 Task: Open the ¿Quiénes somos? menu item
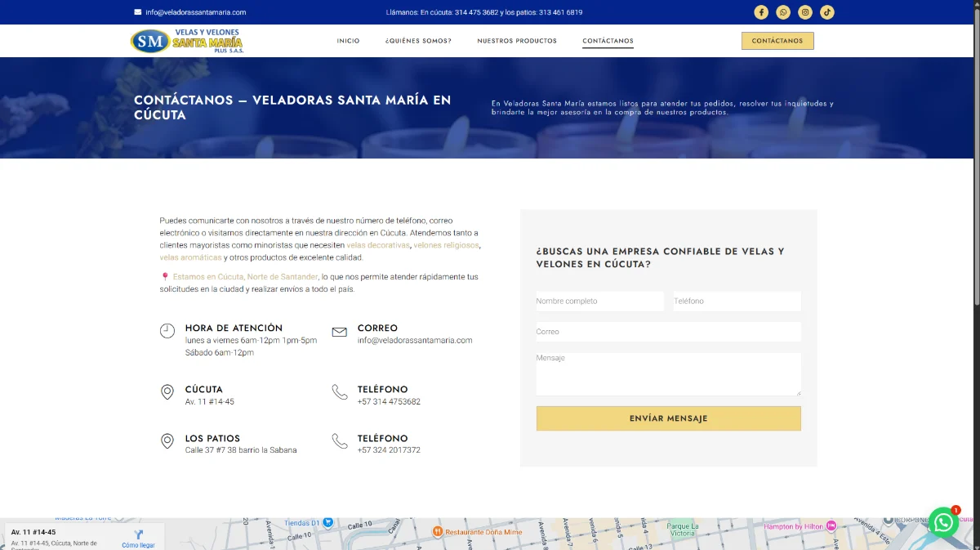(418, 41)
